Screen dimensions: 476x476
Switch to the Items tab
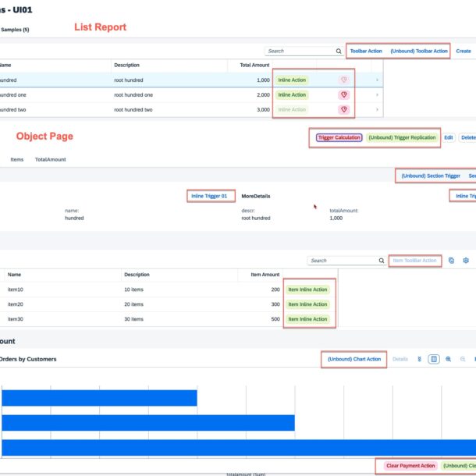click(17, 159)
